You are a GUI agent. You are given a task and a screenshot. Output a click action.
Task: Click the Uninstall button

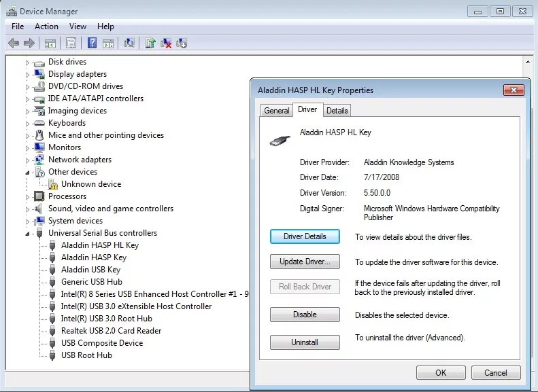(x=305, y=342)
